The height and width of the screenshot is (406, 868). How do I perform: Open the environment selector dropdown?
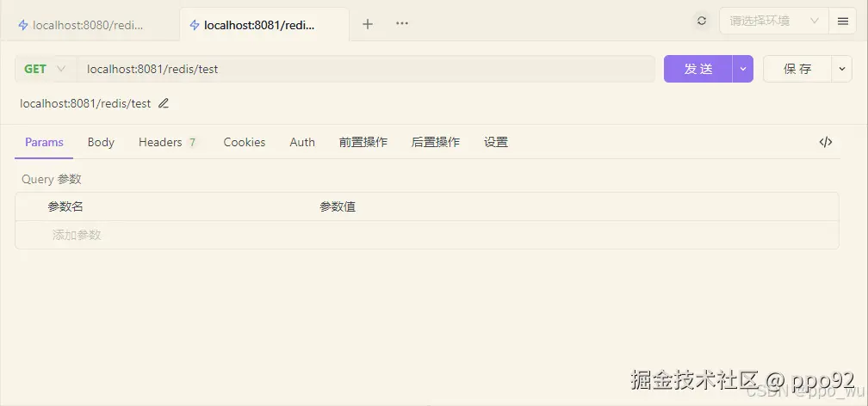[x=772, y=21]
